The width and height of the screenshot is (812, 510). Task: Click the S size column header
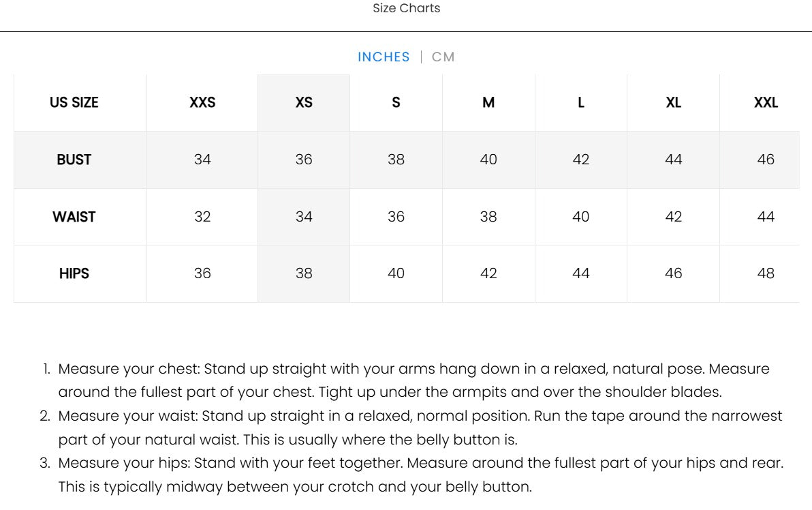coord(396,103)
